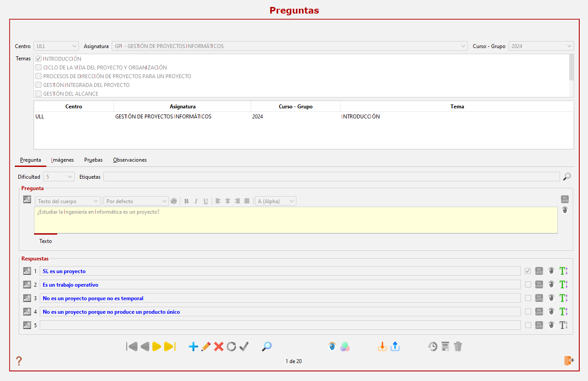Click the NO LATEX icon of question editor

[x=565, y=199]
